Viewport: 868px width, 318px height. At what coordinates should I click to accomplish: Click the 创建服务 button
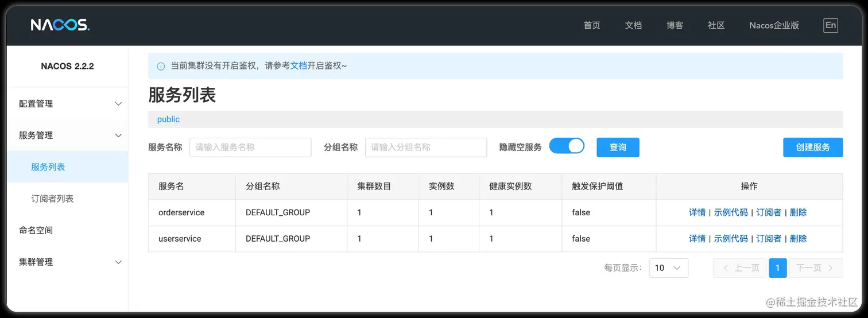tap(813, 147)
